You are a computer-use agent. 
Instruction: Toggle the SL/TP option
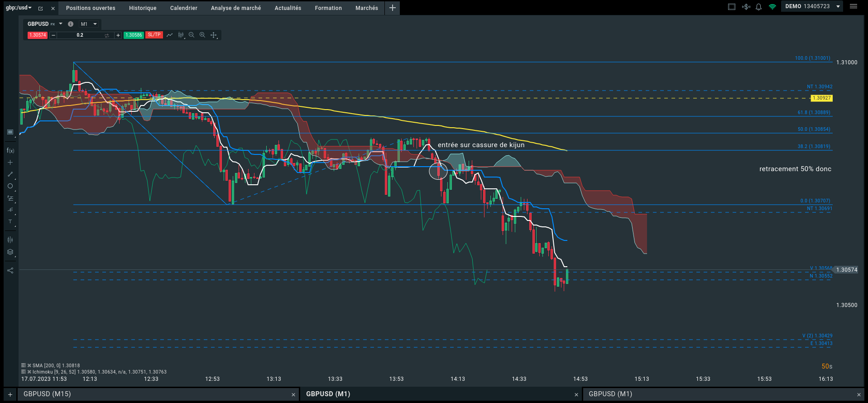[154, 35]
